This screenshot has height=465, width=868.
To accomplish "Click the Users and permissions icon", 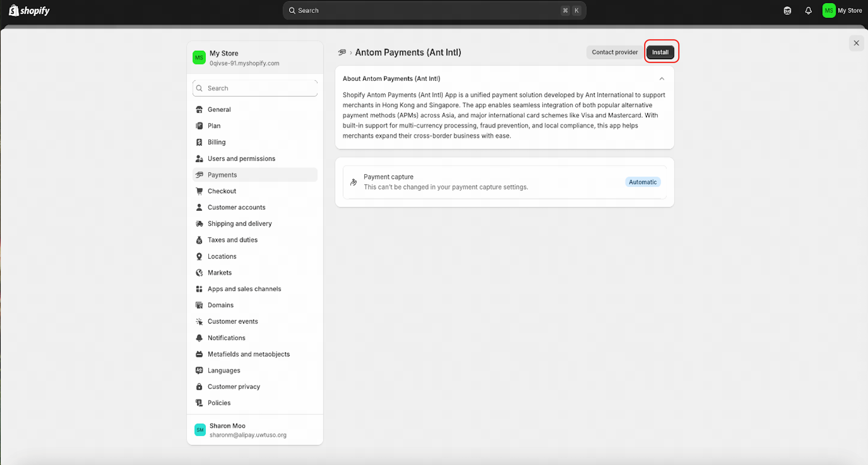I will point(199,159).
